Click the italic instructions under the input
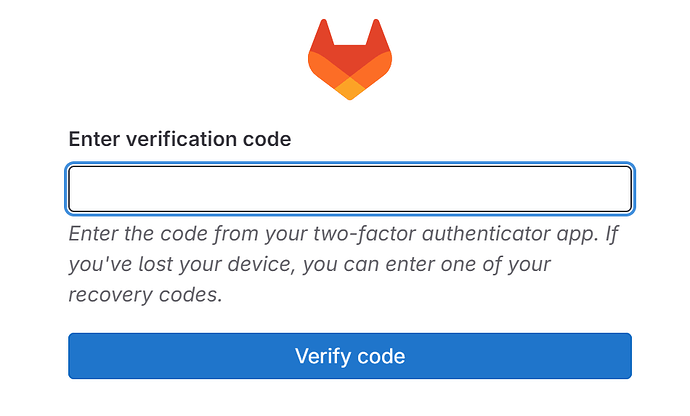The height and width of the screenshot is (416, 690). coord(343,264)
